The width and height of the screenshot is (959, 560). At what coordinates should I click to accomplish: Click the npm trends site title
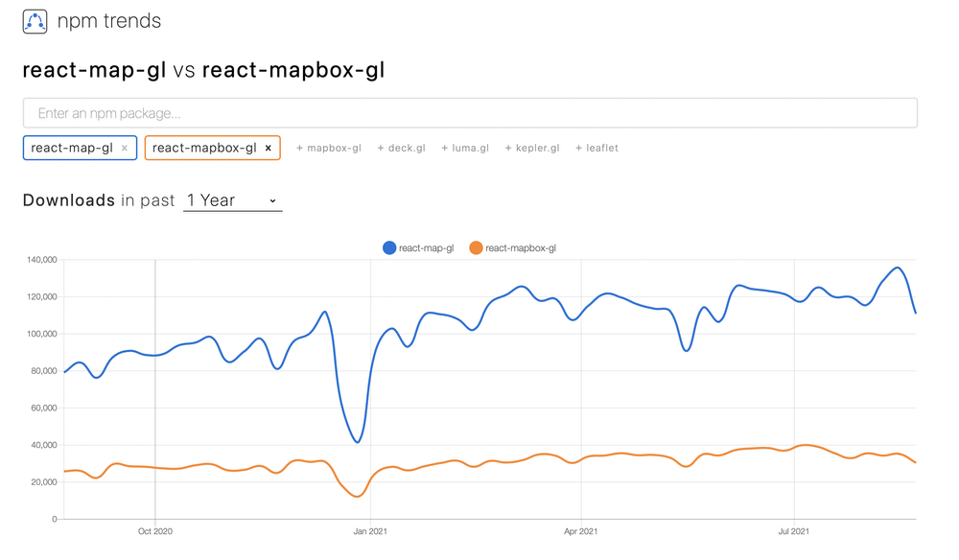click(109, 21)
